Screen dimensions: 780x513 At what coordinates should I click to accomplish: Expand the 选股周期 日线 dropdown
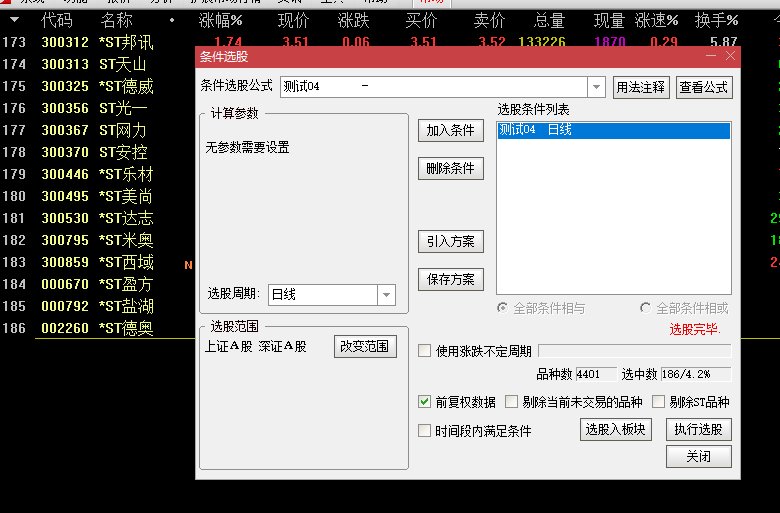tap(387, 295)
